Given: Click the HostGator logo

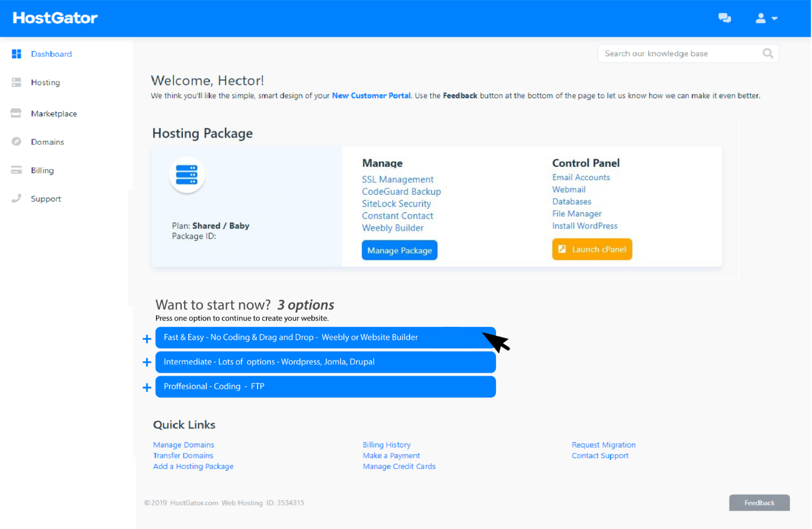Looking at the screenshot, I should pos(55,18).
